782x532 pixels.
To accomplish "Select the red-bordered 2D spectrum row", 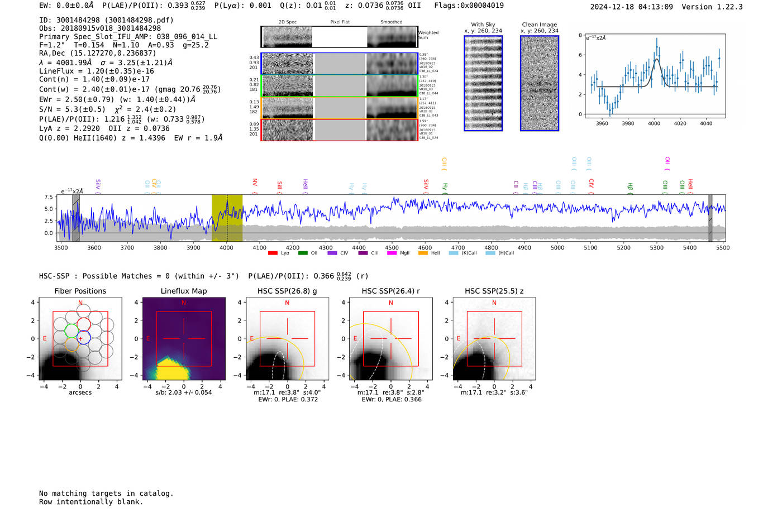I will pyautogui.click(x=340, y=130).
